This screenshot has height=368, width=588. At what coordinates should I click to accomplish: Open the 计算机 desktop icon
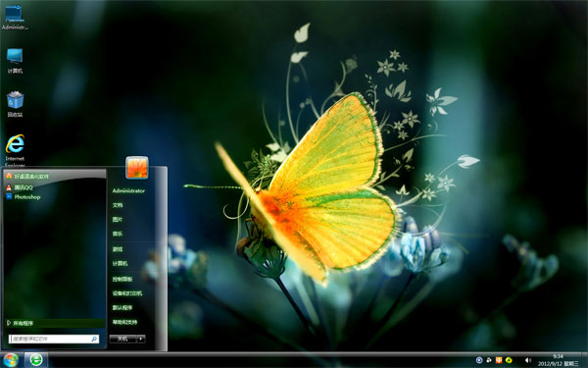coord(15,61)
